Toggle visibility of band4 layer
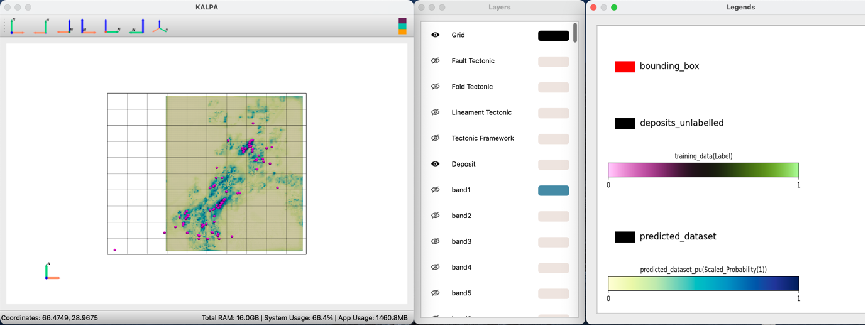868x328 pixels. [436, 267]
